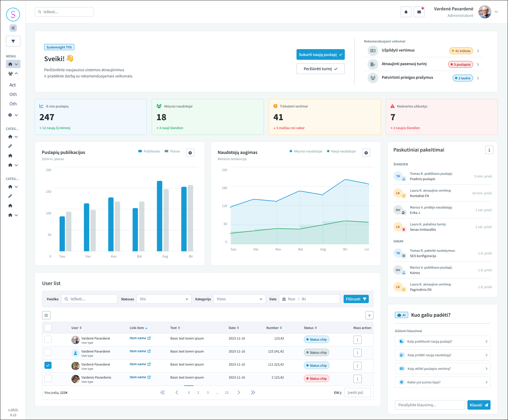Click the sidebar filter funnel button
The height and width of the screenshot is (420, 508).
pos(13,41)
